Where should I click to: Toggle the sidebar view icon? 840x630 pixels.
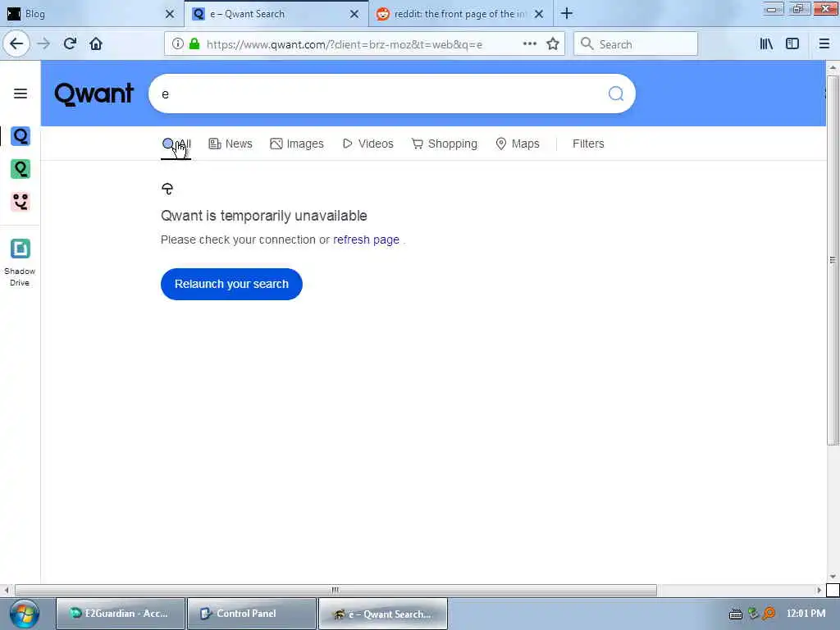click(x=792, y=44)
